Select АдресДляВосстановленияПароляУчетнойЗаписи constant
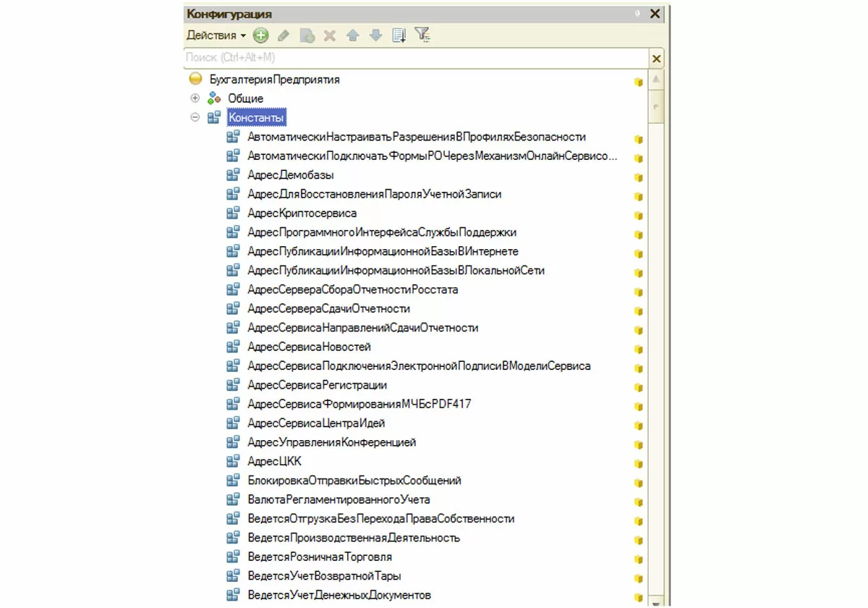 (x=375, y=194)
